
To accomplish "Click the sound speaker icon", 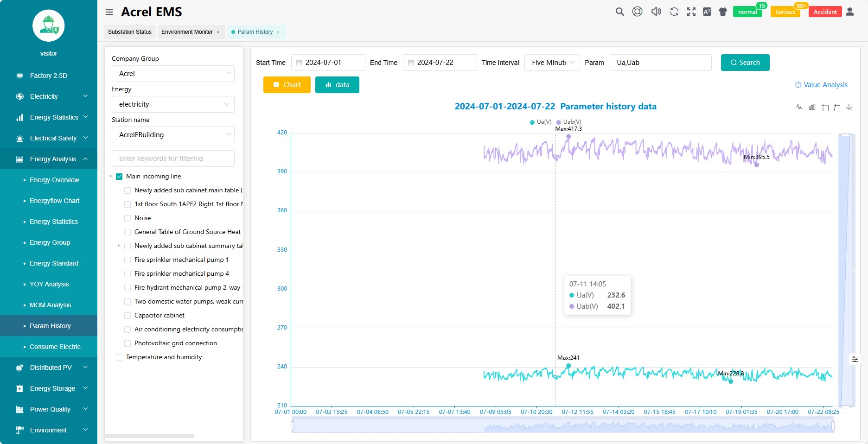I will coord(656,12).
